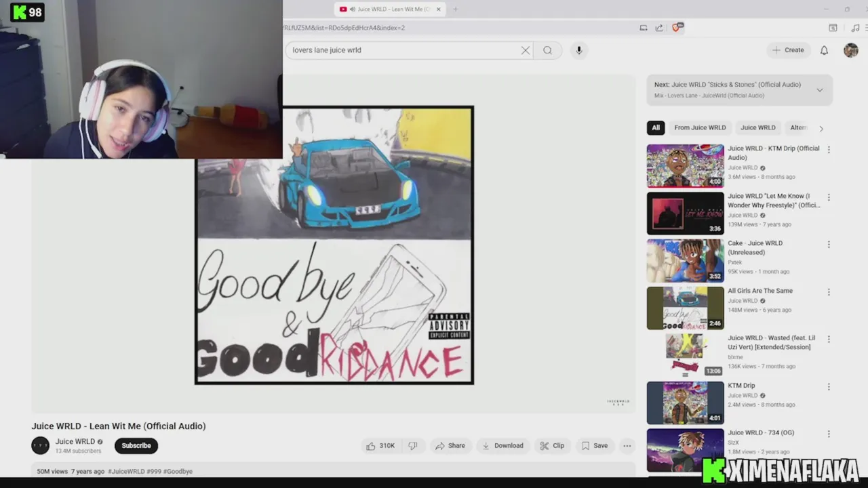Image resolution: width=868 pixels, height=488 pixels.
Task: Select the Juice WRLD browser tab
Action: (390, 9)
